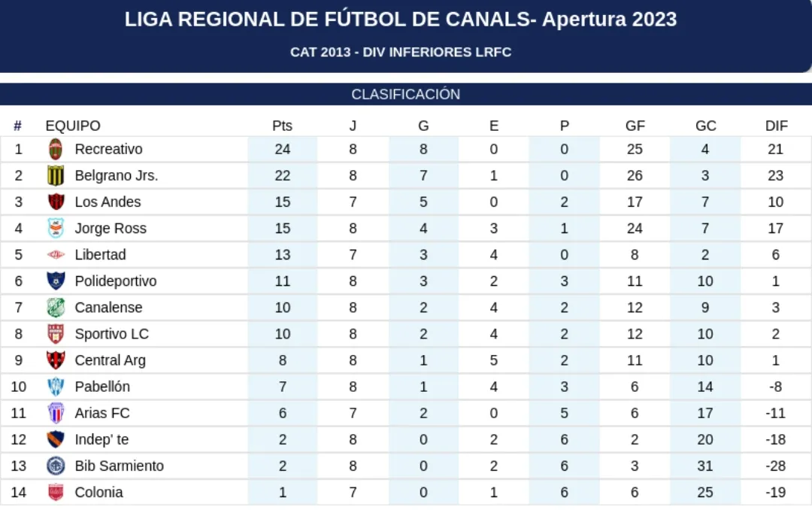
Task: Click the Jorge Ross team crest
Action: (56, 228)
